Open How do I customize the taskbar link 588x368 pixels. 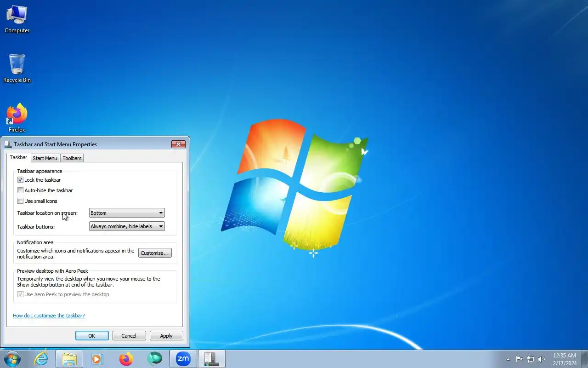click(49, 316)
